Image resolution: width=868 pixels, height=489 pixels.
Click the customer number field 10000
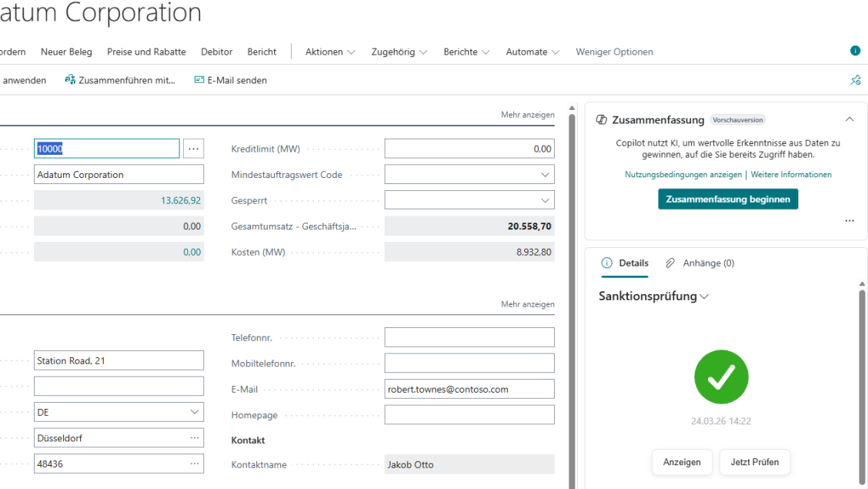pyautogui.click(x=106, y=149)
